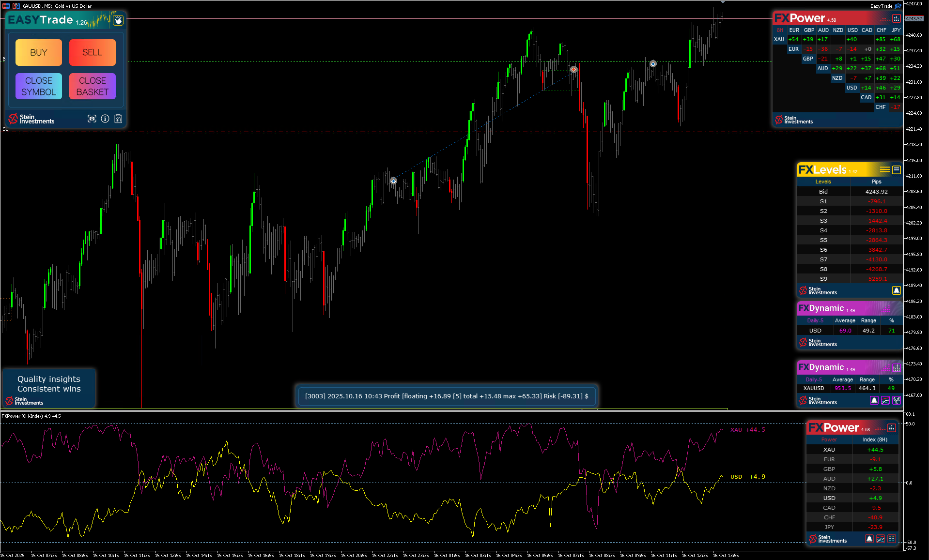Click USD average value 69.0 in FXDynamic
The width and height of the screenshot is (929, 560).
point(845,331)
